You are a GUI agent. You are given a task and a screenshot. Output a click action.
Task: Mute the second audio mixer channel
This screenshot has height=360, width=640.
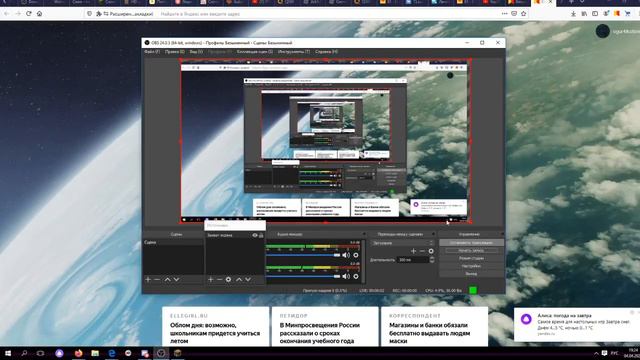(346, 276)
